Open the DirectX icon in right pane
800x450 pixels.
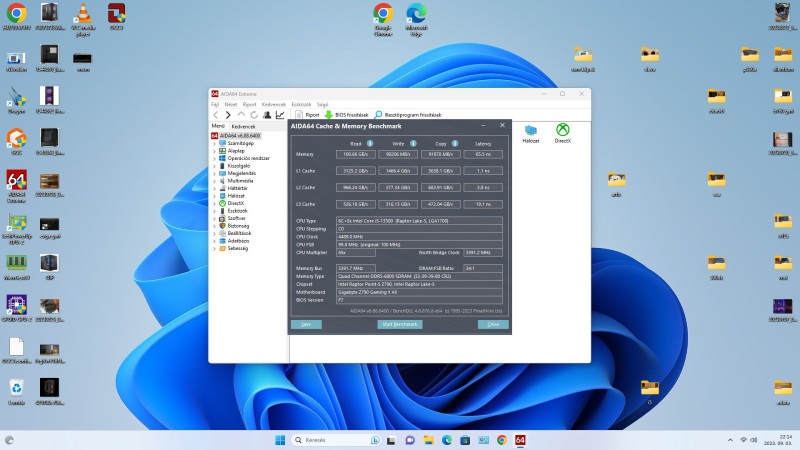click(563, 133)
